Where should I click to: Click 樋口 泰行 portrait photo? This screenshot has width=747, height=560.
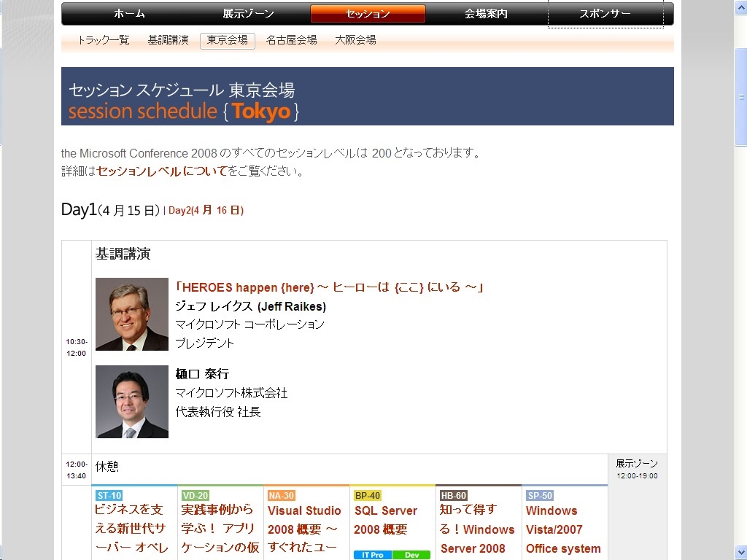point(132,402)
